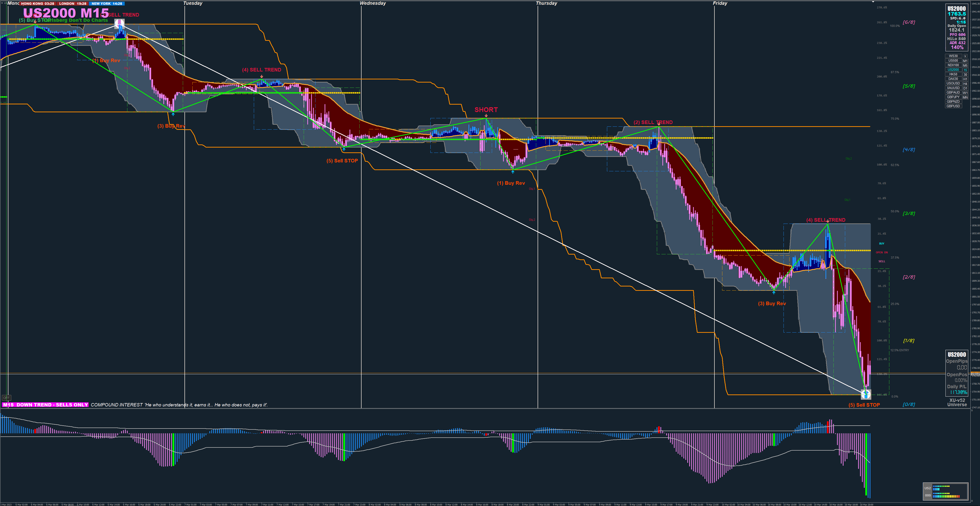
Task: Click the New York session clock label
Action: point(107,3)
